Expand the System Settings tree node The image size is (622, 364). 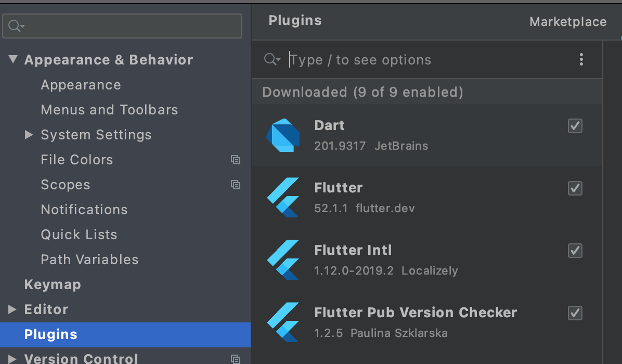tap(29, 135)
